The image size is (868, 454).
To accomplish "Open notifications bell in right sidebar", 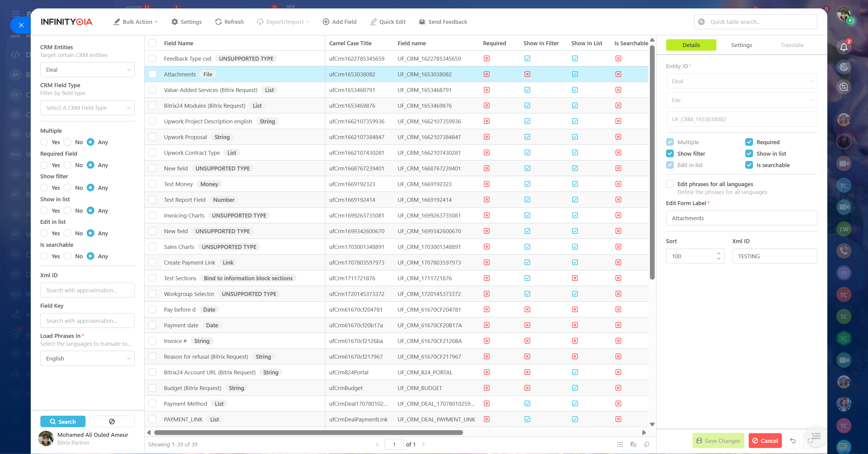I will pyautogui.click(x=843, y=47).
